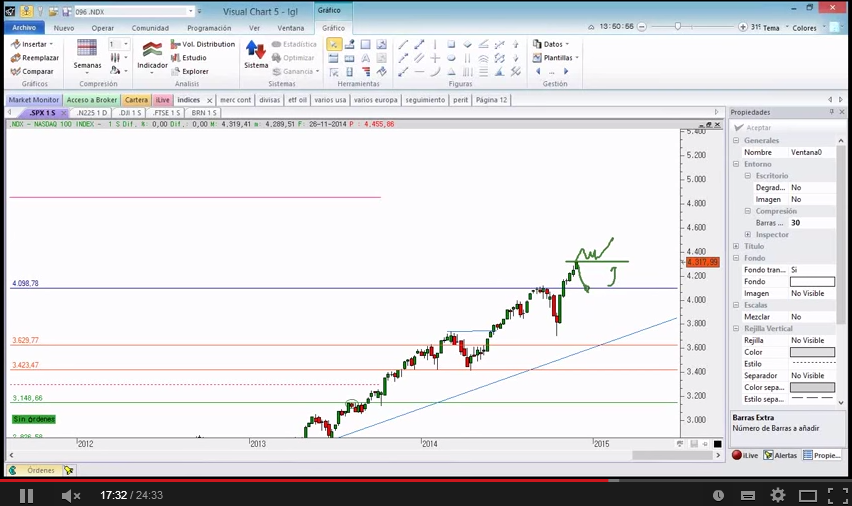
Task: Select the ellipse shape in Figuras
Action: coord(451,58)
